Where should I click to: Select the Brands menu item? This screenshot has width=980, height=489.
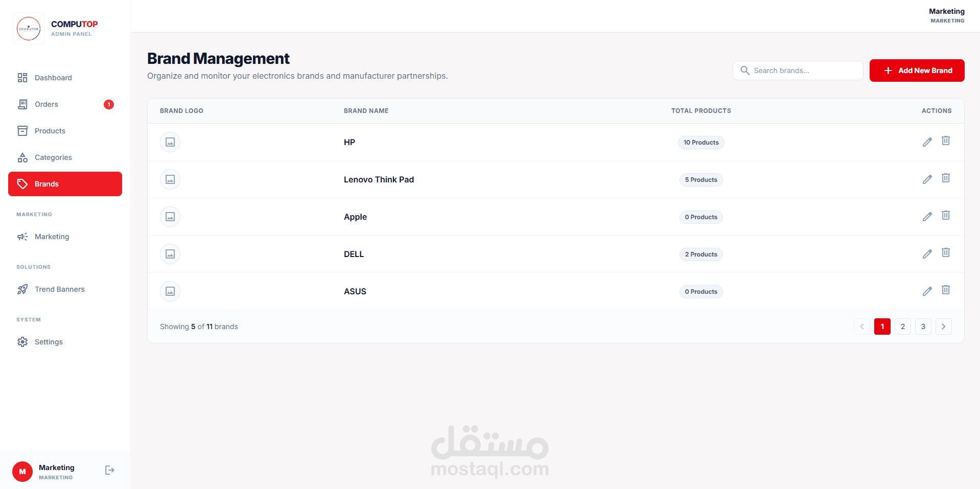[x=65, y=184]
